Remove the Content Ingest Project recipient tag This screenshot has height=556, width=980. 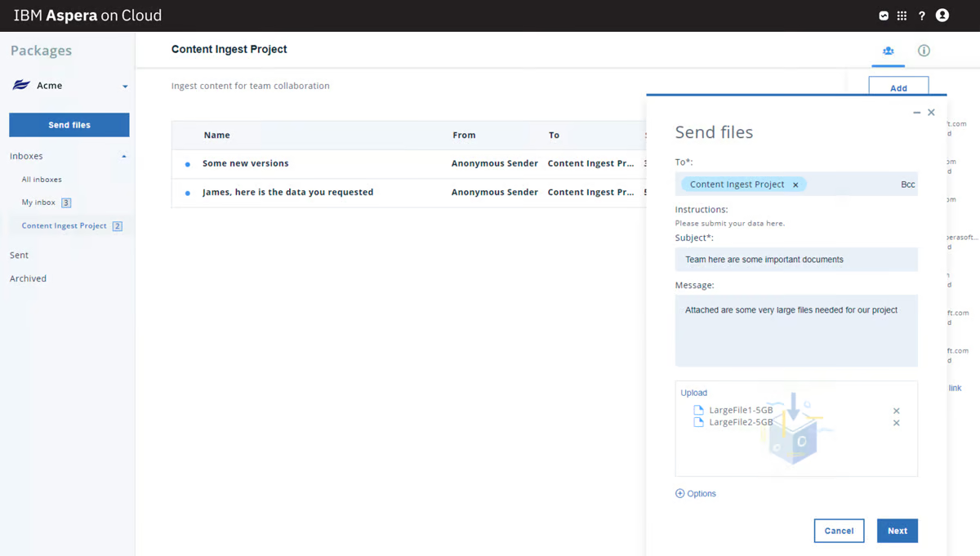[x=795, y=185]
